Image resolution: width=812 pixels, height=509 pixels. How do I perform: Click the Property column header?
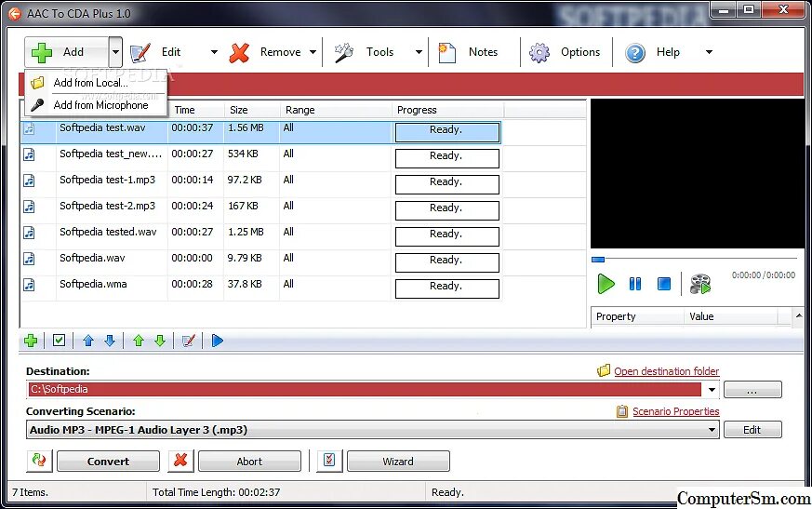click(x=637, y=316)
